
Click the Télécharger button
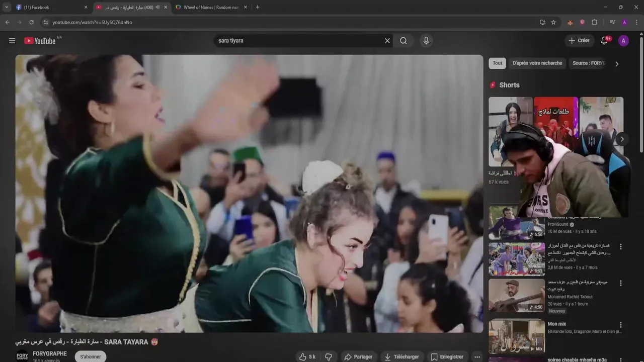tap(401, 356)
